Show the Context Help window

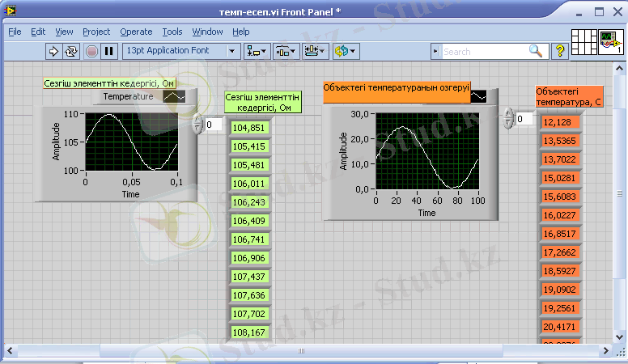(559, 51)
